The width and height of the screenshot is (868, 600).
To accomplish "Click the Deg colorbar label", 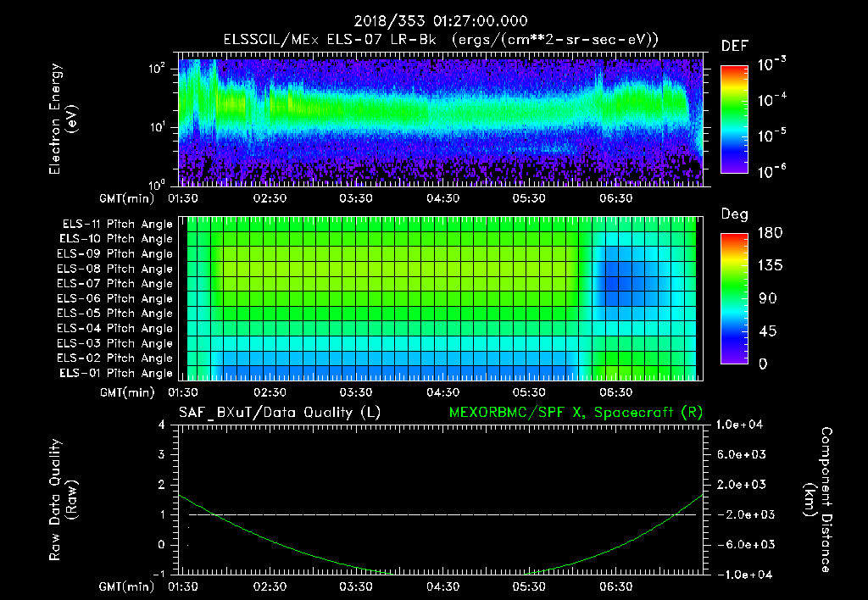I will (x=735, y=214).
